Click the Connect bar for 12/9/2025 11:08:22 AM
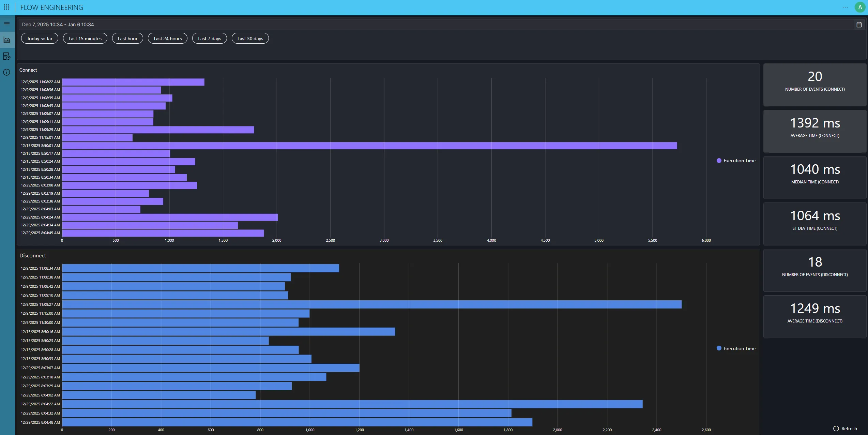This screenshot has width=868, height=435. tap(133, 82)
